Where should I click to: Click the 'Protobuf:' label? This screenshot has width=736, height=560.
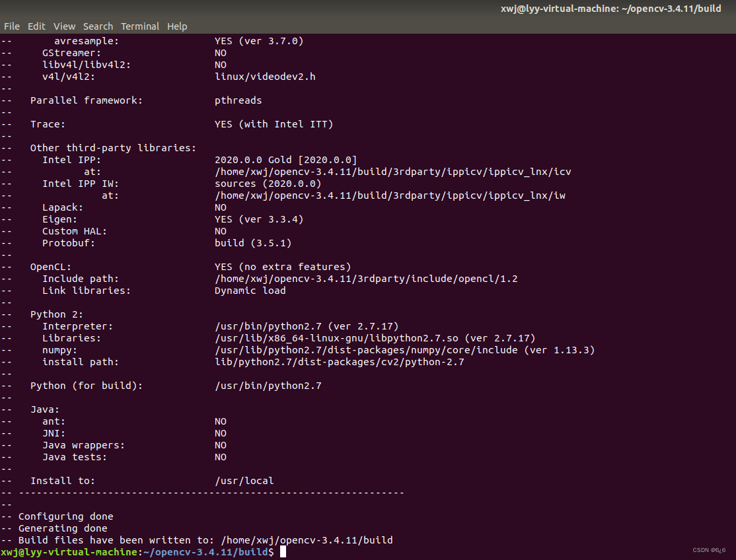(x=69, y=243)
